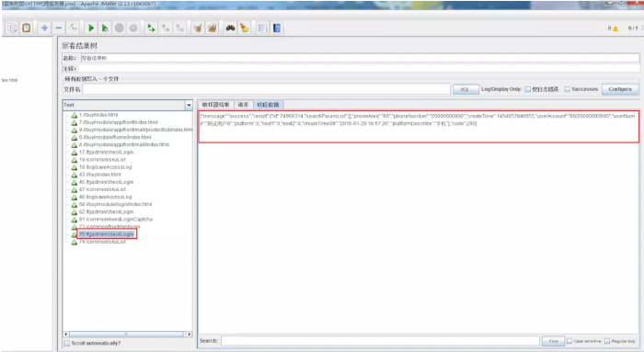Viewport: 644px width, 352px height.
Task: Click the 文件名 filename input field
Action: tap(266, 89)
